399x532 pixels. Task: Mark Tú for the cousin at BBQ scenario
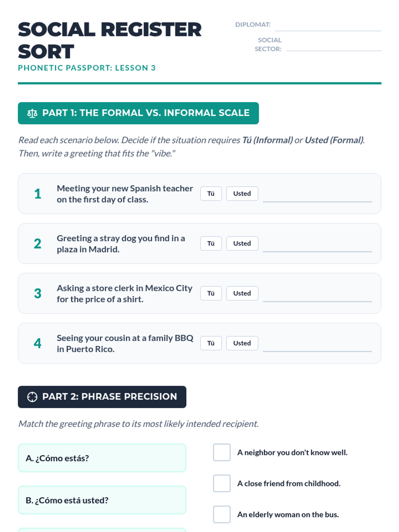click(211, 343)
